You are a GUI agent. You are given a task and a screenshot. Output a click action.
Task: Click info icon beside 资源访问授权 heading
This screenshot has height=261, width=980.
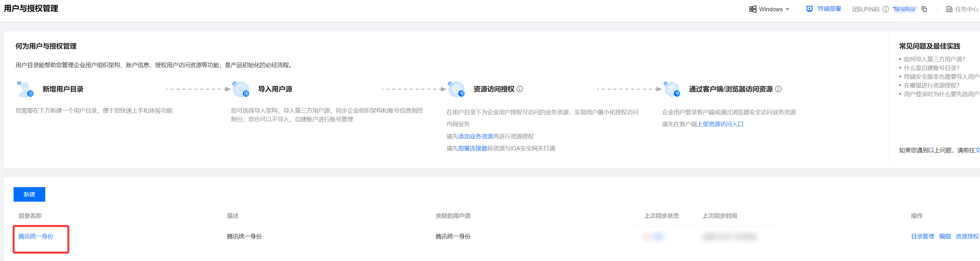(520, 89)
